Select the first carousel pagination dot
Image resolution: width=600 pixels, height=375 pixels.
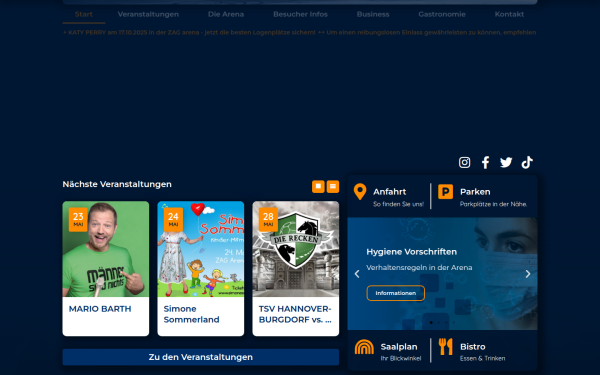(431, 323)
